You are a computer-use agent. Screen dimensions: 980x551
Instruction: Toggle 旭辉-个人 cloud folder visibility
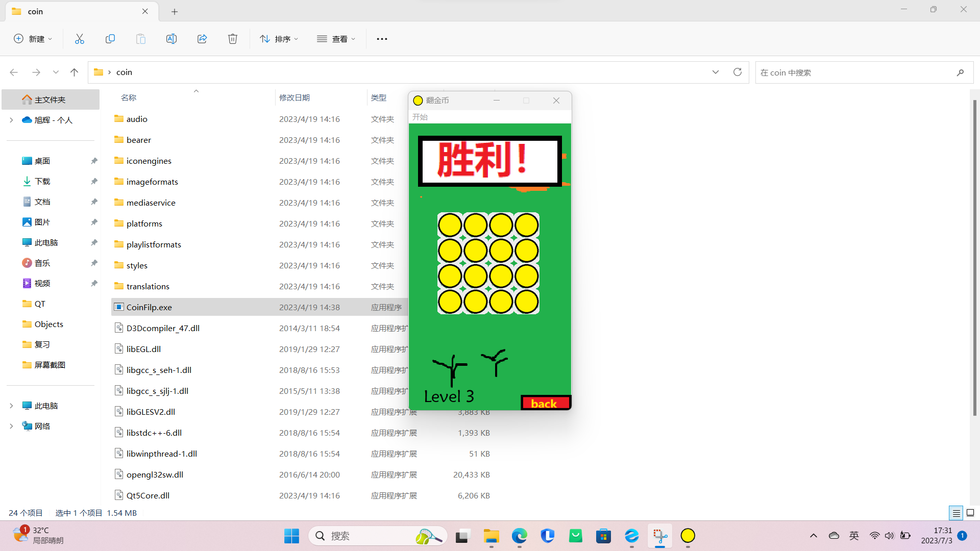pos(11,119)
